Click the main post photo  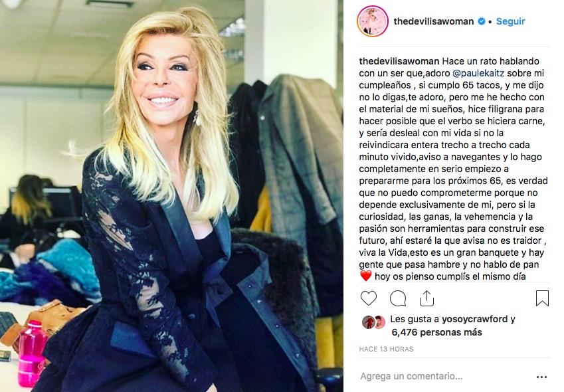tap(171, 196)
